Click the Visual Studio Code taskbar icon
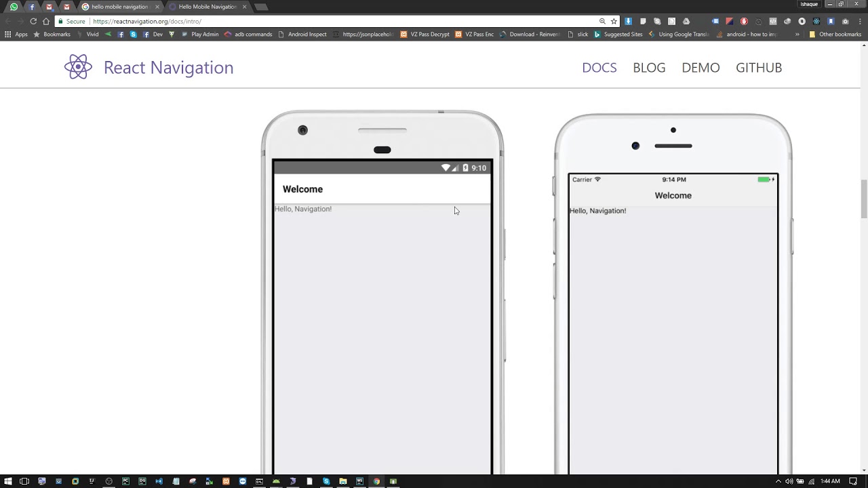The width and height of the screenshot is (868, 488). [159, 481]
